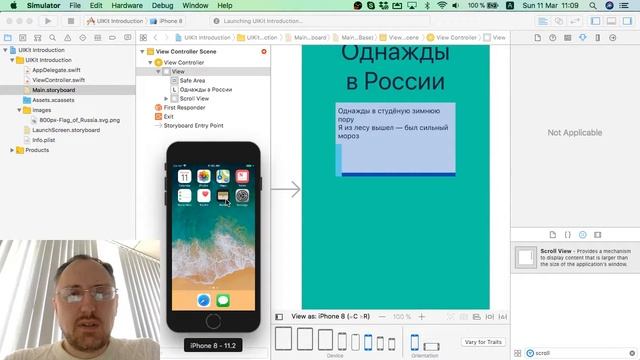This screenshot has width=640, height=360.
Task: Clear the library filter field
Action: (632, 353)
